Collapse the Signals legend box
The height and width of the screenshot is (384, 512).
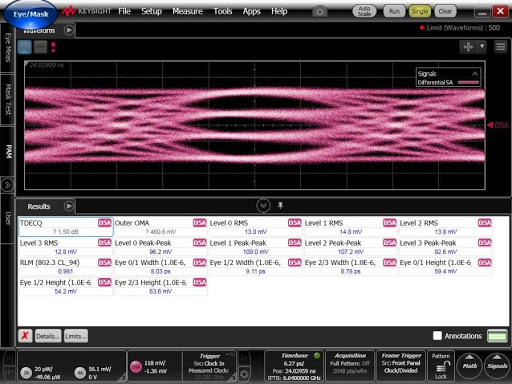click(475, 74)
